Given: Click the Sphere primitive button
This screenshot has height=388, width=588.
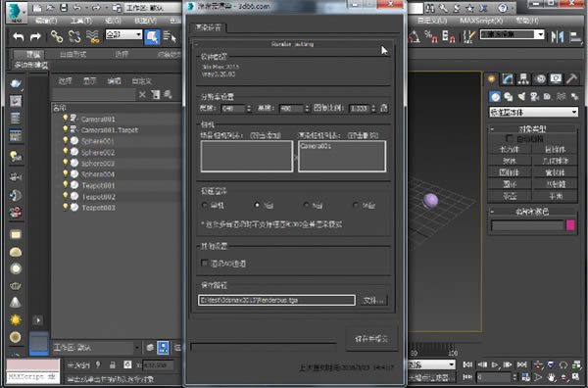Looking at the screenshot, I should coord(510,161).
